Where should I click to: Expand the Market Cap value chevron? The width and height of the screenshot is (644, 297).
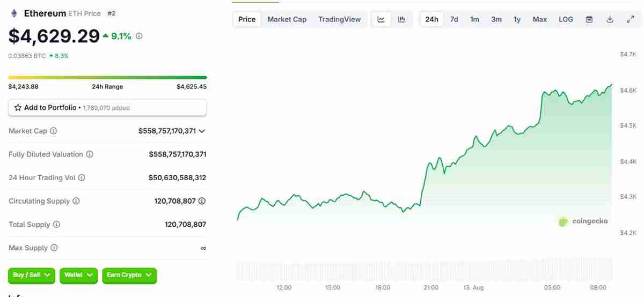pyautogui.click(x=202, y=131)
